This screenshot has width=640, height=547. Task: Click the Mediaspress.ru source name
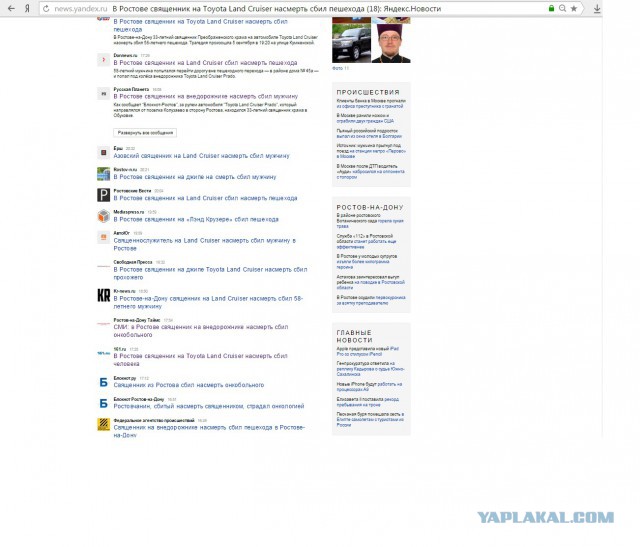[x=129, y=212]
